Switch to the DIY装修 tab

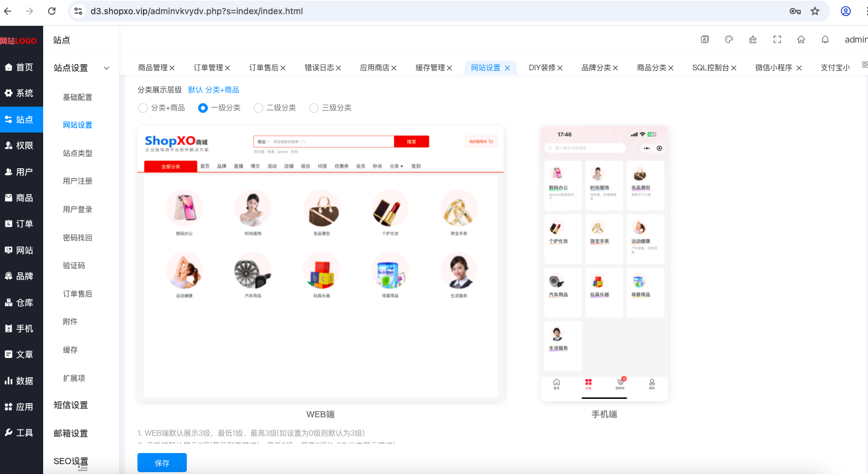(x=542, y=68)
